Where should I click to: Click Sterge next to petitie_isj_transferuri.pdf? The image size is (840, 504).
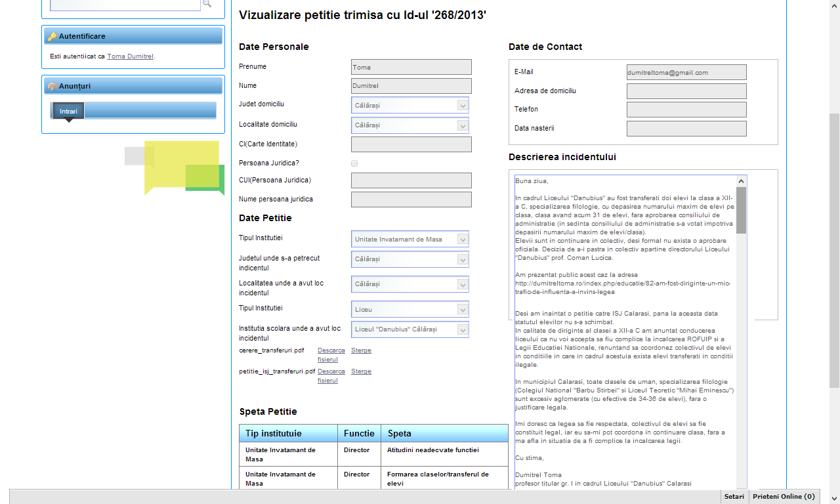coord(361,371)
